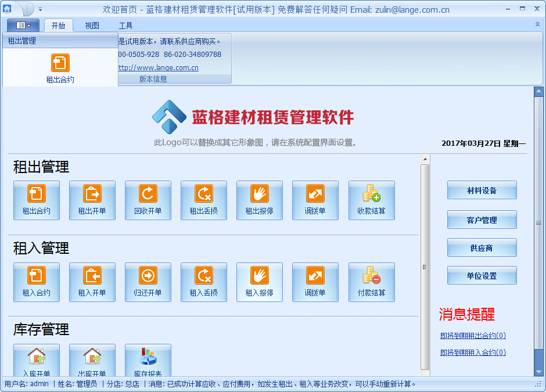This screenshot has width=546, height=392.
Task: Click the 用户名: admin status bar entry
Action: (x=27, y=384)
